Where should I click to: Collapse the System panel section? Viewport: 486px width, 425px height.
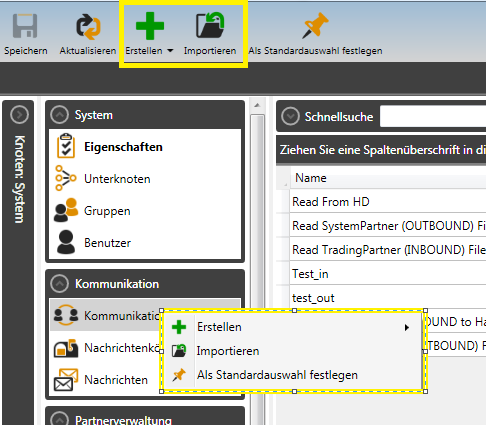(x=59, y=115)
